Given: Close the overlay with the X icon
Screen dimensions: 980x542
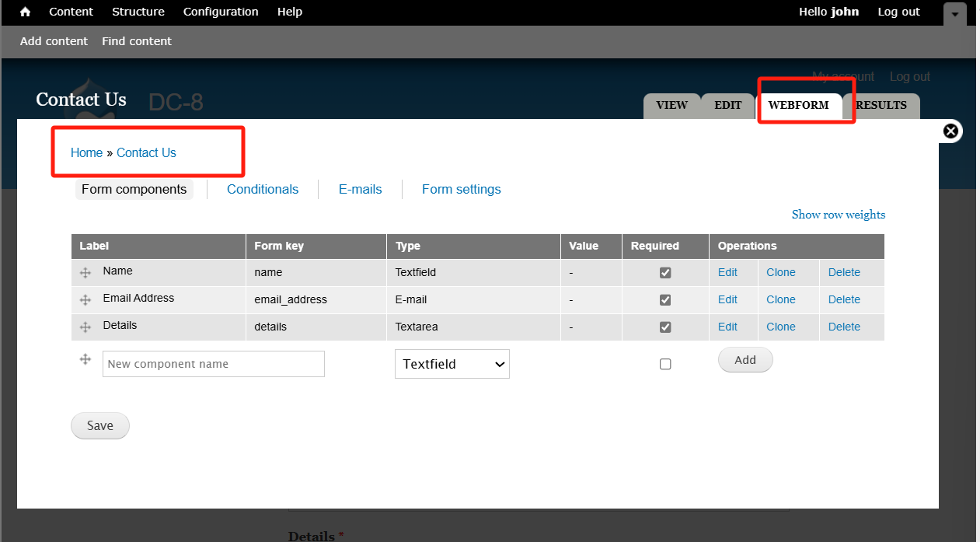Looking at the screenshot, I should (950, 131).
